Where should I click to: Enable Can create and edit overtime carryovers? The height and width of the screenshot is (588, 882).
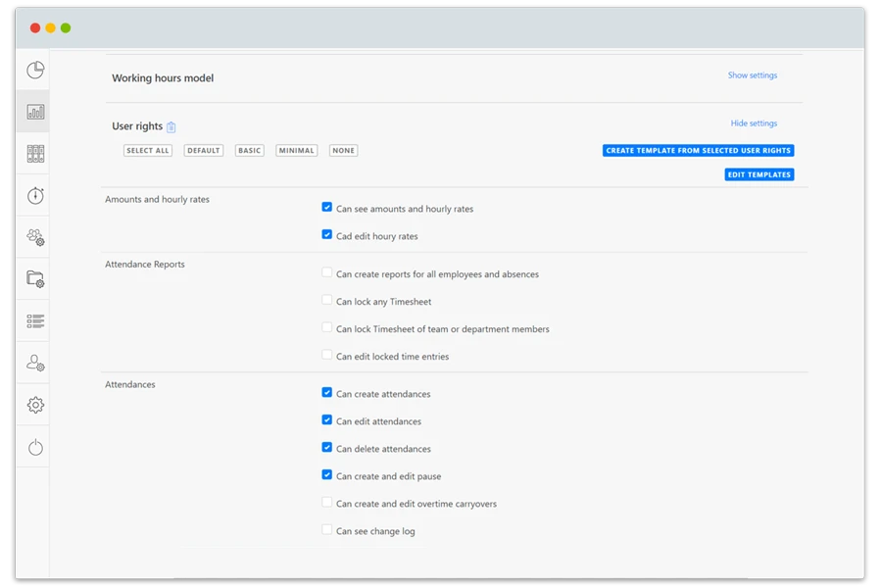[x=327, y=503]
